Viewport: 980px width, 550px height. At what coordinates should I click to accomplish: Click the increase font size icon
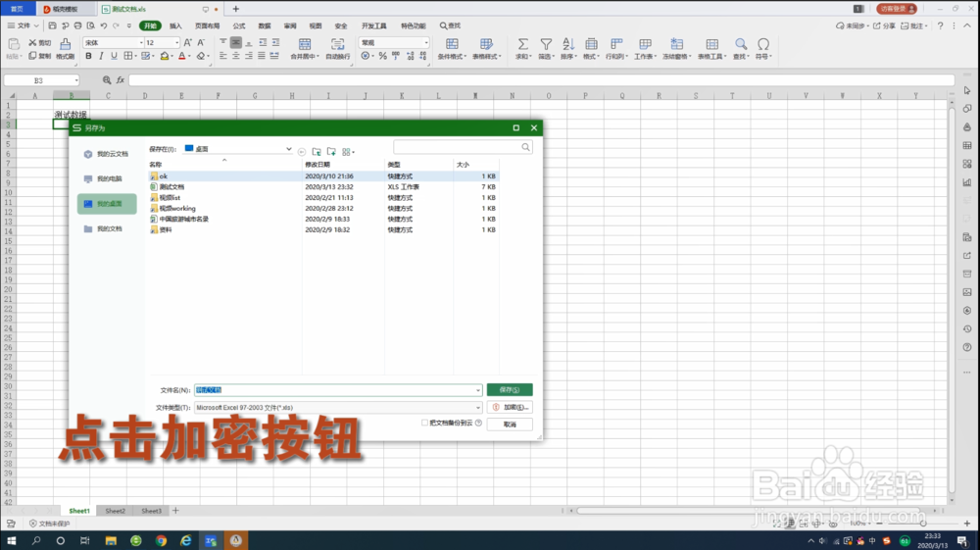[x=187, y=42]
